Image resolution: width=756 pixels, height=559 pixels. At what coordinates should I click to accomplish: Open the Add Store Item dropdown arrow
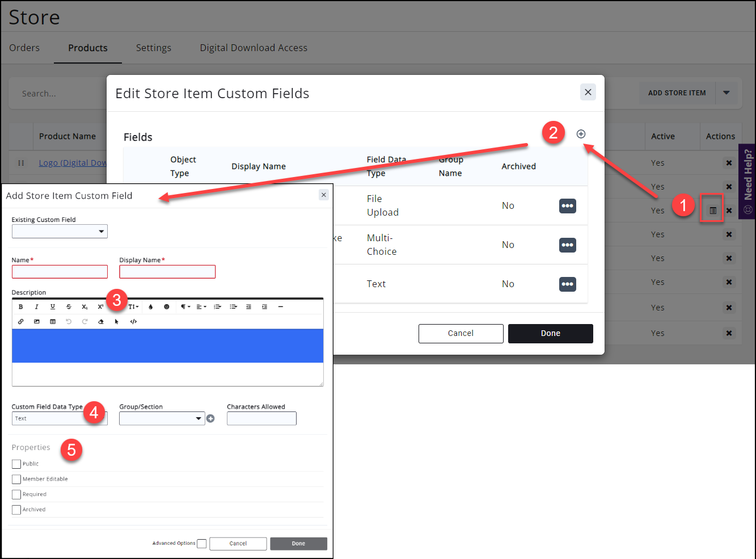click(727, 93)
